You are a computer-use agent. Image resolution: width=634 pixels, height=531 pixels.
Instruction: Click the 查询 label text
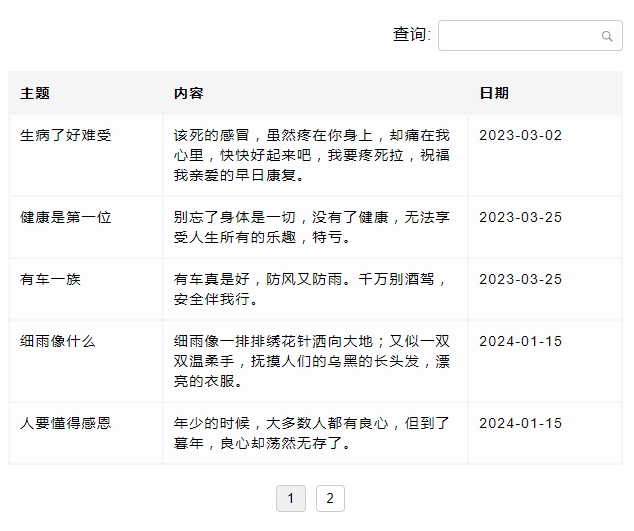(411, 35)
